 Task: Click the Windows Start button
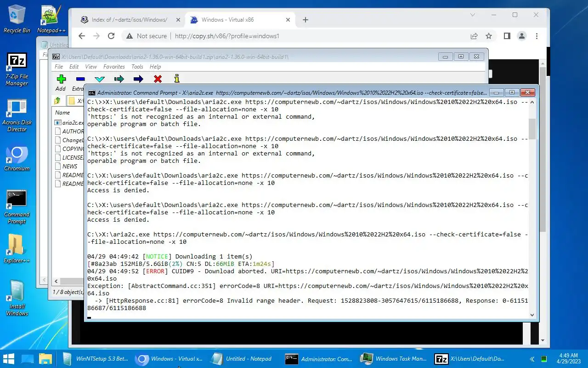pos(9,359)
